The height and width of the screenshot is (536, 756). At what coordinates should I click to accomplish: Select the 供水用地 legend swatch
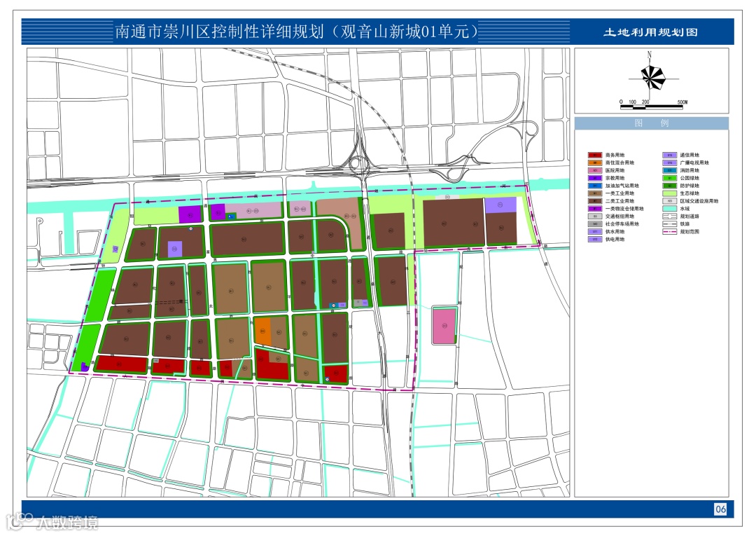(594, 232)
